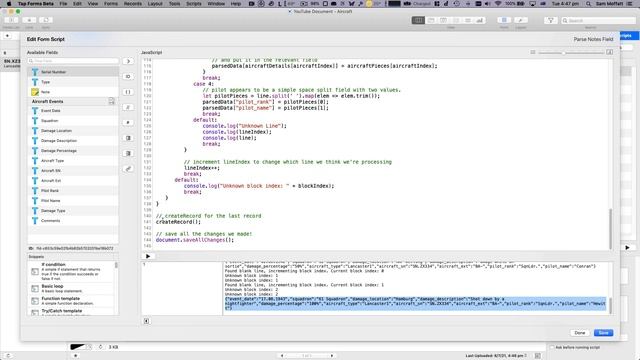Viewport: 640px width, 360px height.
Task: Open macOS Spotlight search icon
Action: point(588,4)
